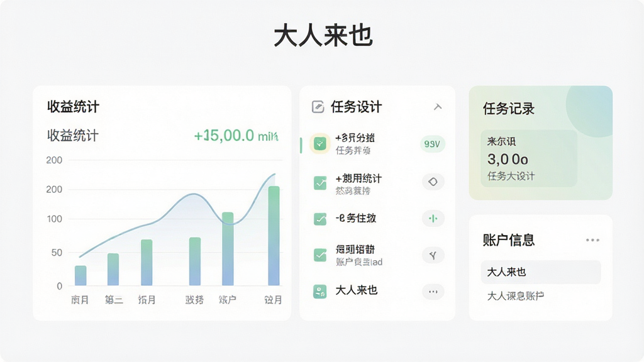Click the task title ending in 用统计
This screenshot has height=362, width=644.
coord(358,178)
